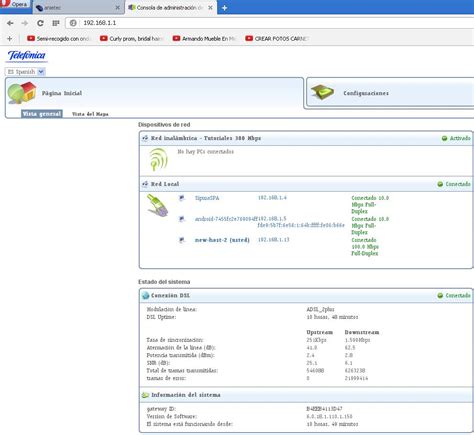This screenshot has width=474, height=435.
Task: Click the 'No hay PCs conectados' text
Action: [x=206, y=152]
